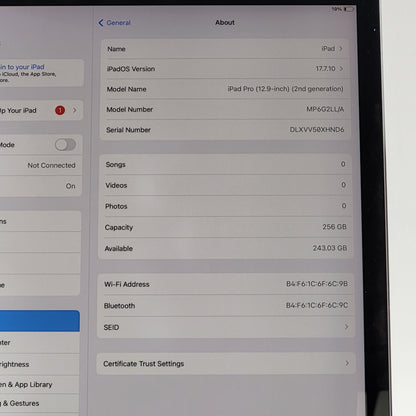This screenshot has width=416, height=416.
Task: Select the Not Connected Wi-Fi row
Action: [41, 165]
